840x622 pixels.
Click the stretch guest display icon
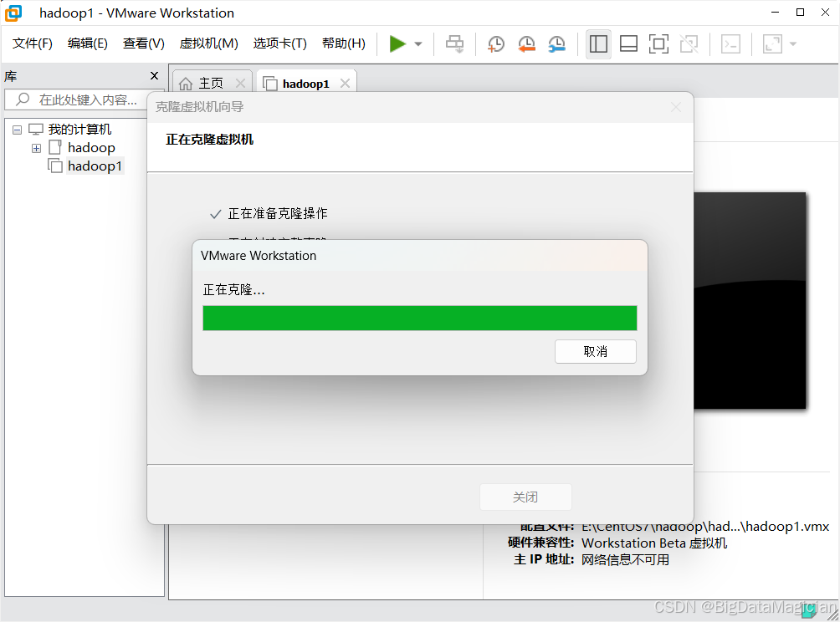coord(772,44)
